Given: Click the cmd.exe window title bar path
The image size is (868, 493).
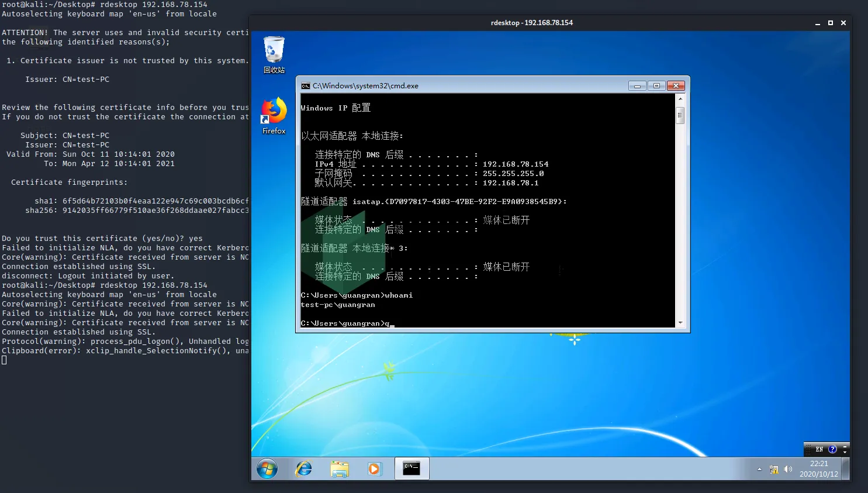Looking at the screenshot, I should tap(365, 86).
